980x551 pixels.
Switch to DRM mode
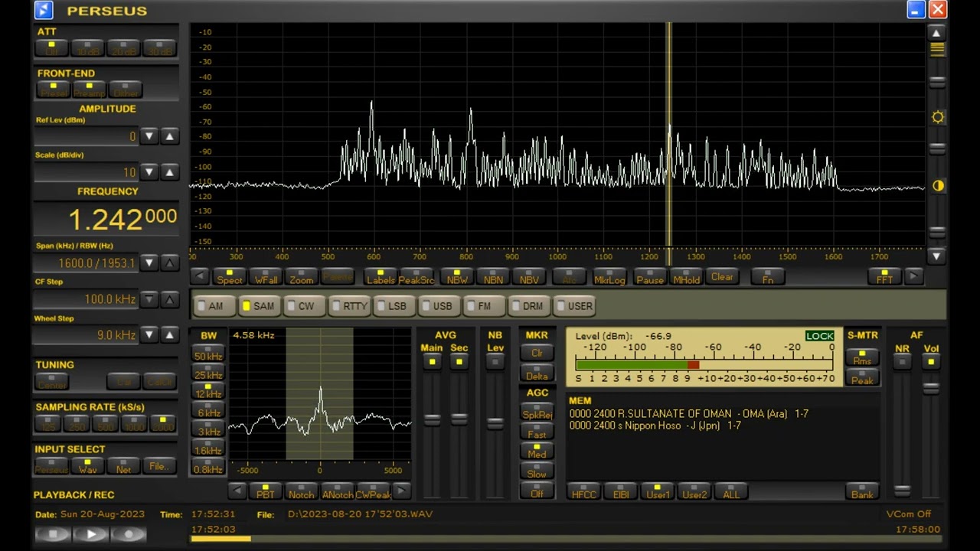pyautogui.click(x=530, y=305)
